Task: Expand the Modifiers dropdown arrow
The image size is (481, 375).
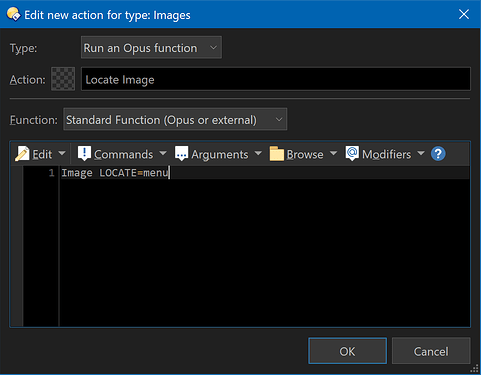Action: click(x=421, y=153)
